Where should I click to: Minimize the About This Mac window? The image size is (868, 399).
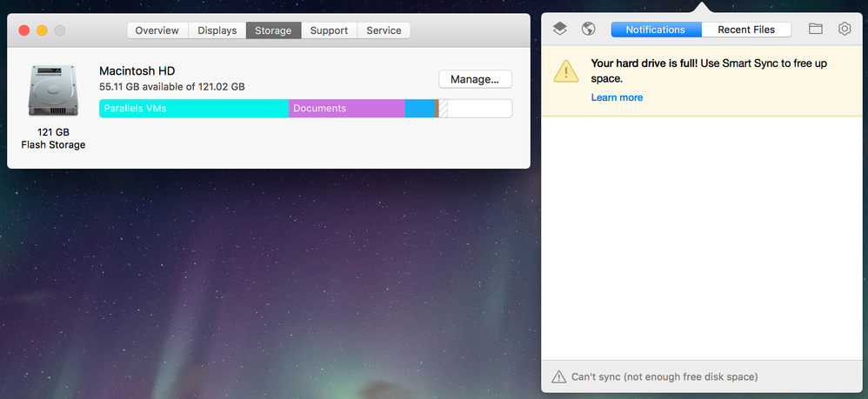42,30
